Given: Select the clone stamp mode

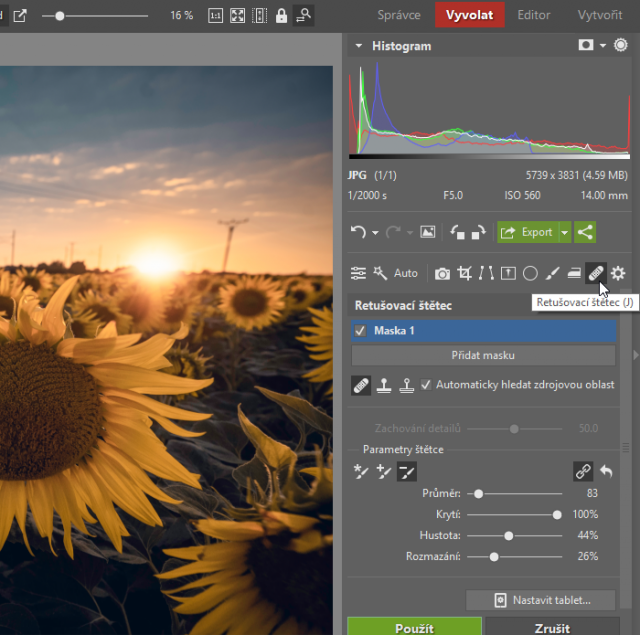Looking at the screenshot, I should (x=384, y=385).
